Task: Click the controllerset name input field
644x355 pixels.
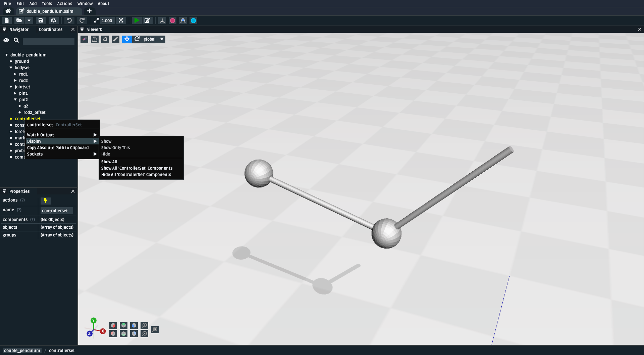Action: pos(56,211)
